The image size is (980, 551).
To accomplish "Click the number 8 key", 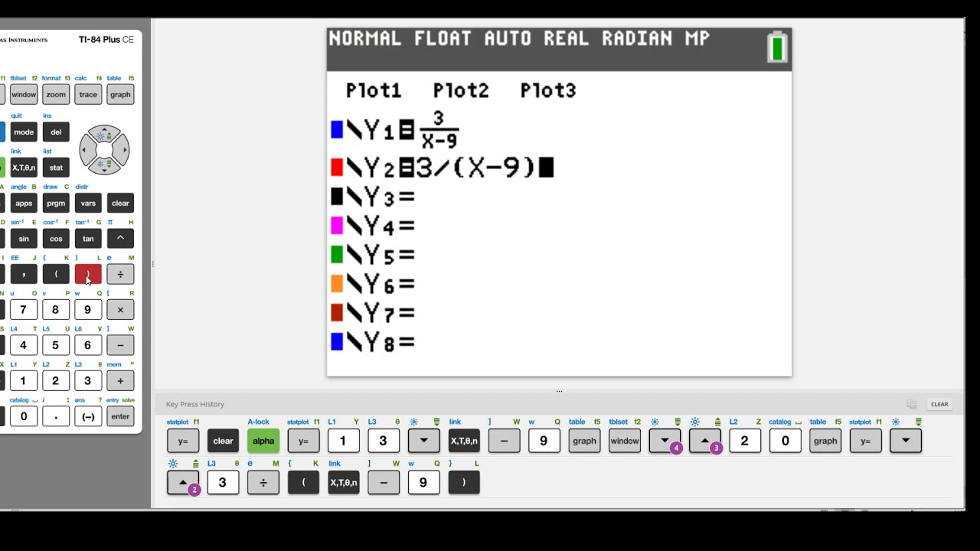I will coord(56,310).
